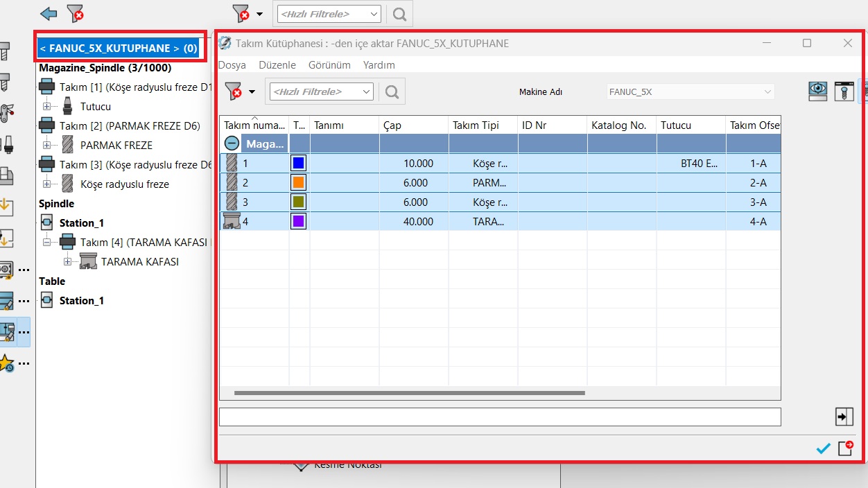Select Station_1 under Spindle
The image size is (868, 488).
point(81,223)
